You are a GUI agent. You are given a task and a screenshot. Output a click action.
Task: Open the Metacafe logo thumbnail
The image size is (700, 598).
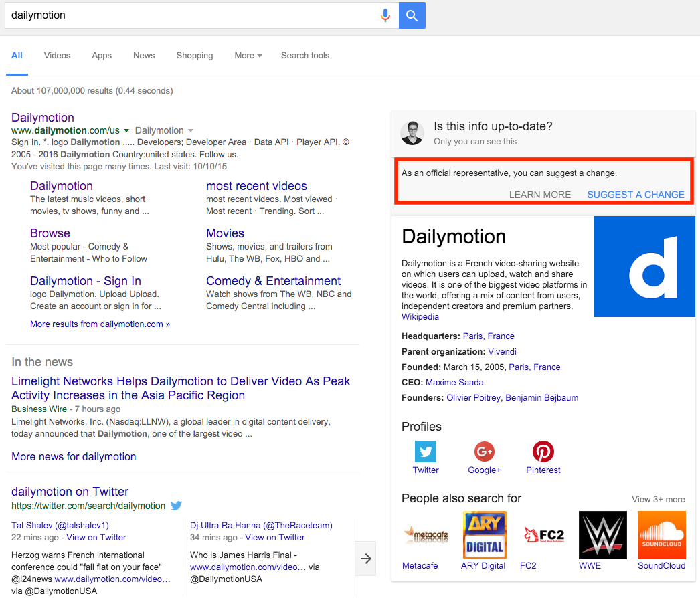pyautogui.click(x=426, y=535)
